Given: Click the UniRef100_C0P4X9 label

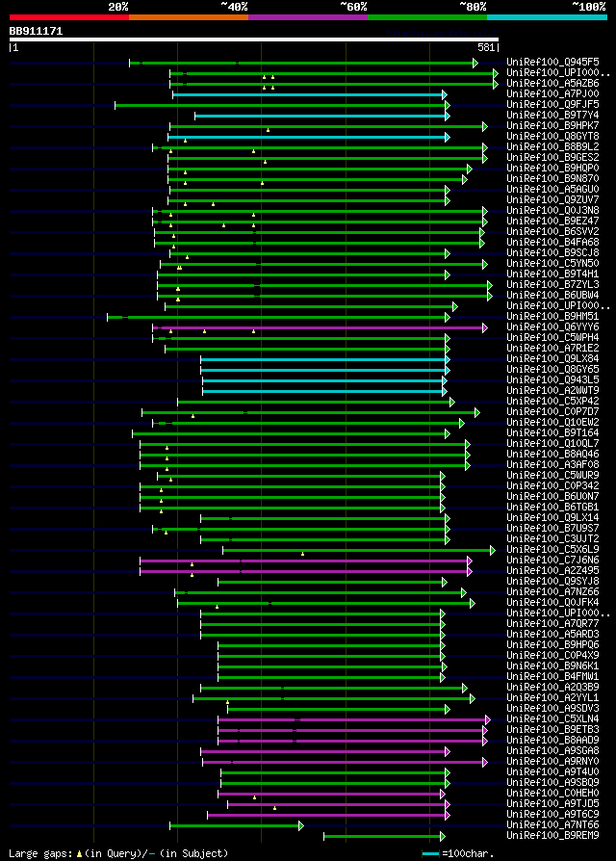Looking at the screenshot, I should (x=552, y=655).
